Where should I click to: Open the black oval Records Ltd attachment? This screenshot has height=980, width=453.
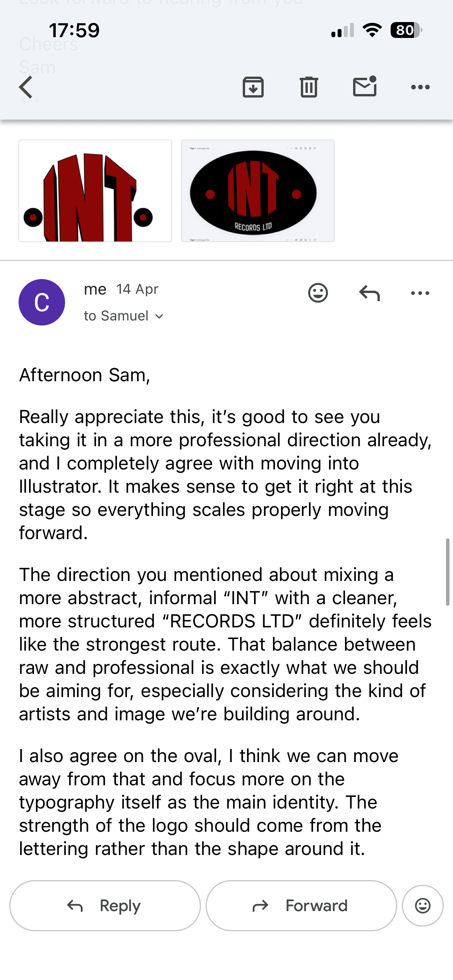(x=258, y=191)
